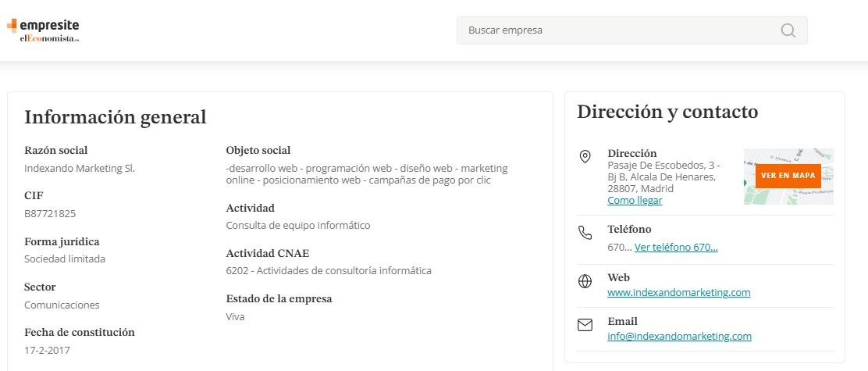Click the Información general heading
Image resolution: width=868 pixels, height=371 pixels.
click(x=116, y=117)
